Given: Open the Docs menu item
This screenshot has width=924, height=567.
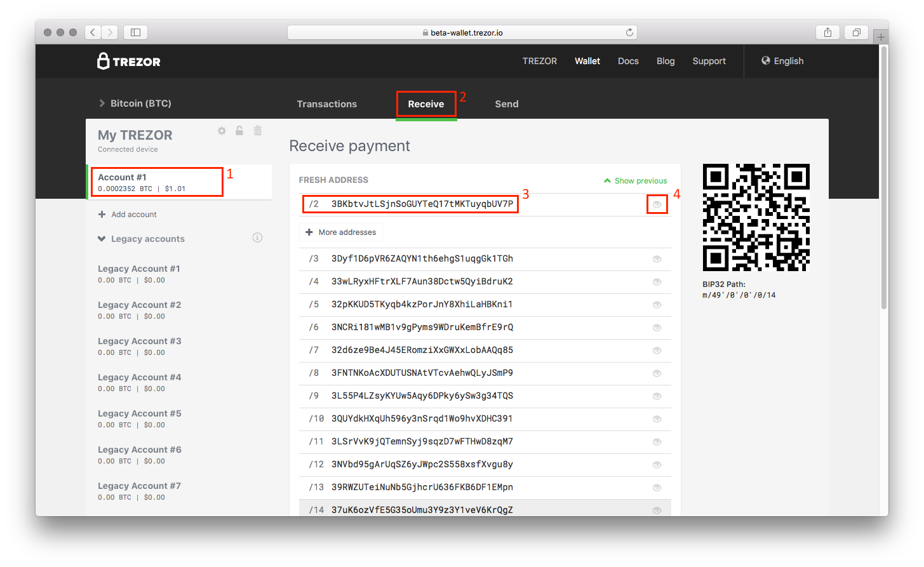Looking at the screenshot, I should (x=628, y=61).
